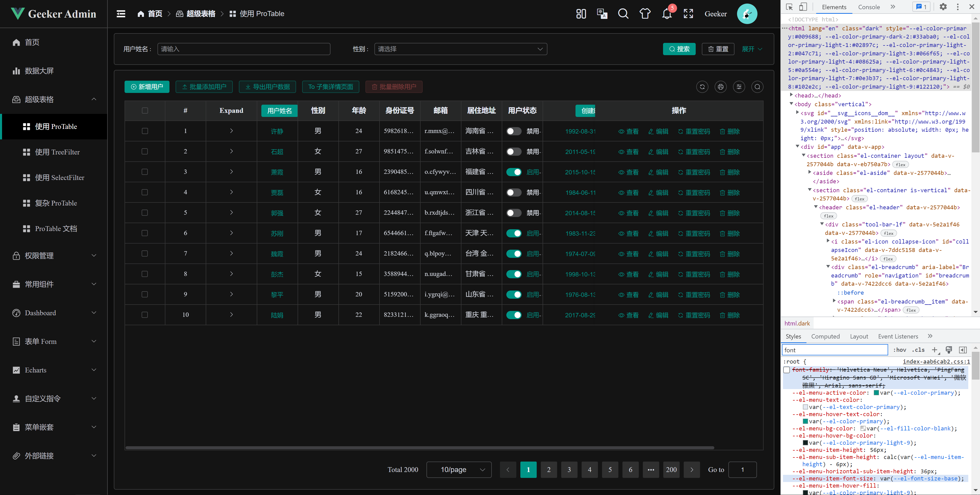Open the theme settings t-shirt icon
The image size is (980, 495).
point(644,14)
